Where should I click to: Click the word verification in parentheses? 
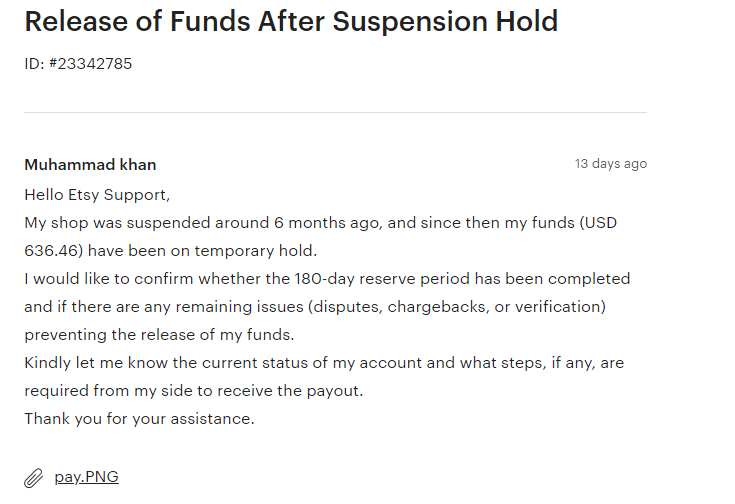coord(558,307)
